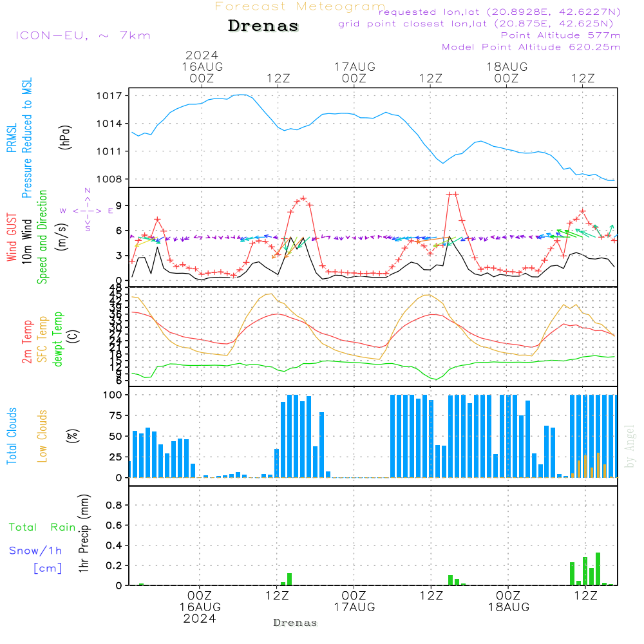Click '17AUG' date on the bottom time axis
The width and height of the screenshot is (644, 644).
coord(354,607)
